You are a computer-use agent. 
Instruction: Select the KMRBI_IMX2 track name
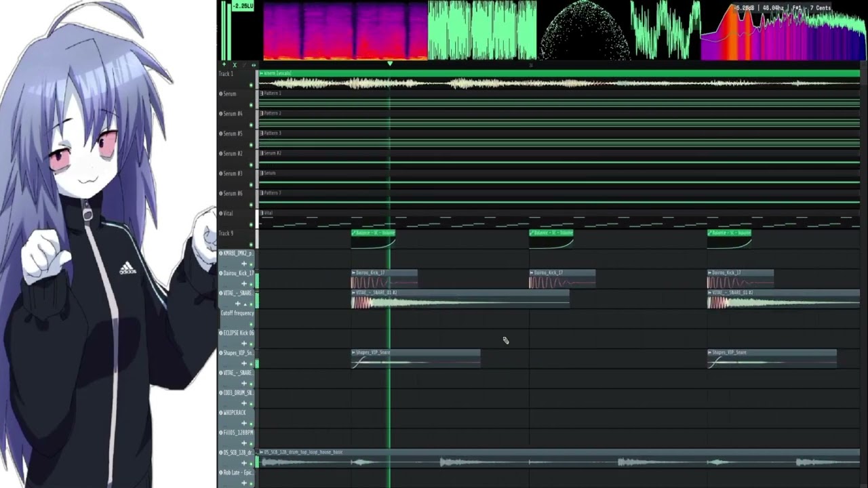pyautogui.click(x=238, y=253)
